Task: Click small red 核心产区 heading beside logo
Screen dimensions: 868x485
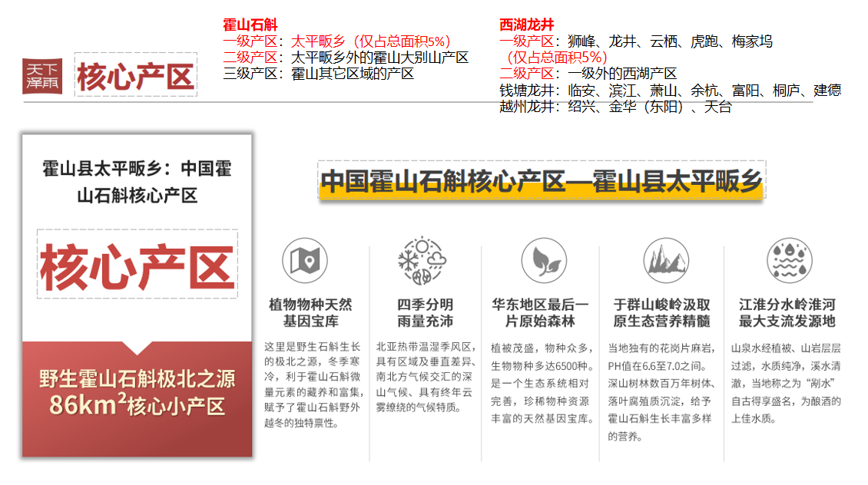Action: point(136,76)
